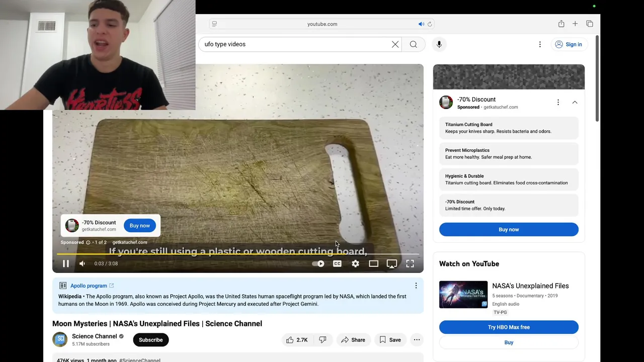Click the youtube.com address bar

click(322, 24)
